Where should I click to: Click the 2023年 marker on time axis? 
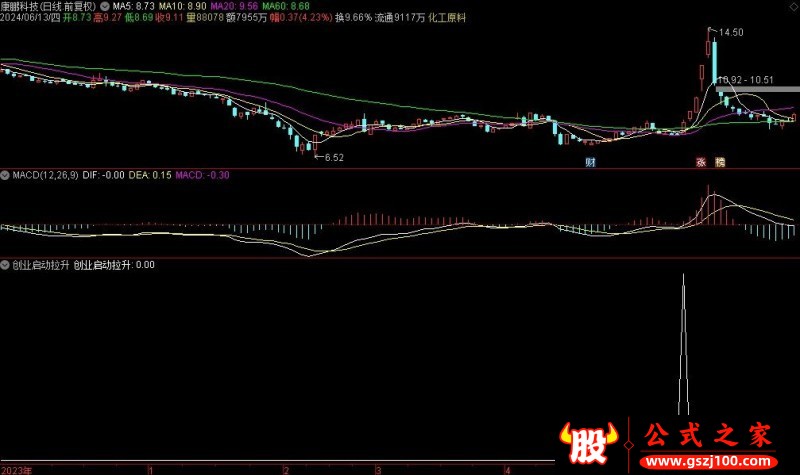click(15, 468)
